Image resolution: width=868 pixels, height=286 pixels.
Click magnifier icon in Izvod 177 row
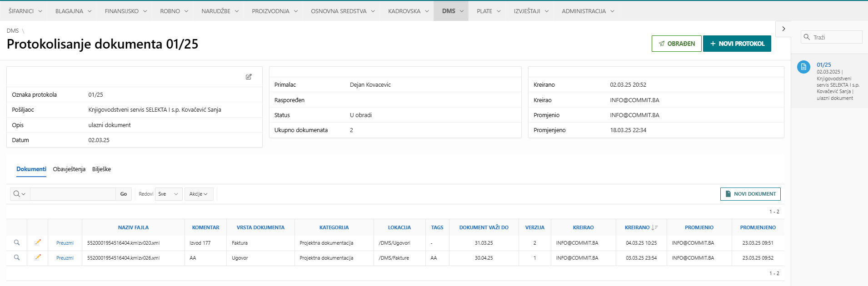[x=17, y=242]
